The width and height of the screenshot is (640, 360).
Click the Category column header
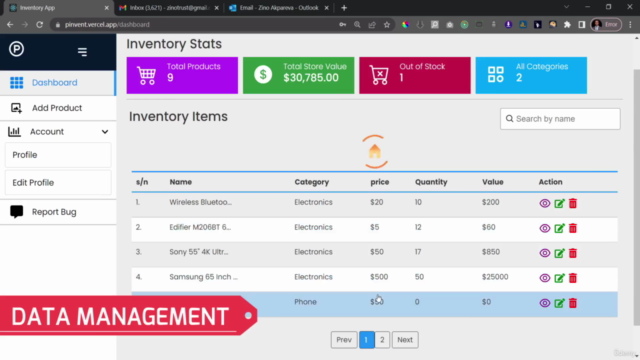tap(311, 182)
